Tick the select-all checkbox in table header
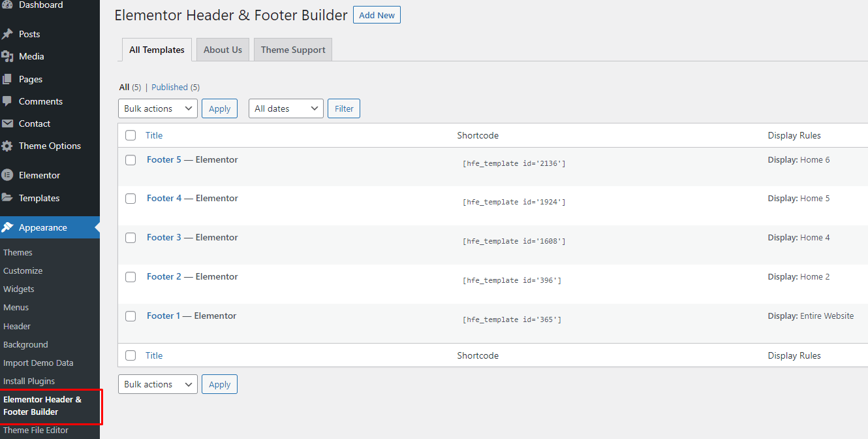The width and height of the screenshot is (868, 439). tap(131, 135)
